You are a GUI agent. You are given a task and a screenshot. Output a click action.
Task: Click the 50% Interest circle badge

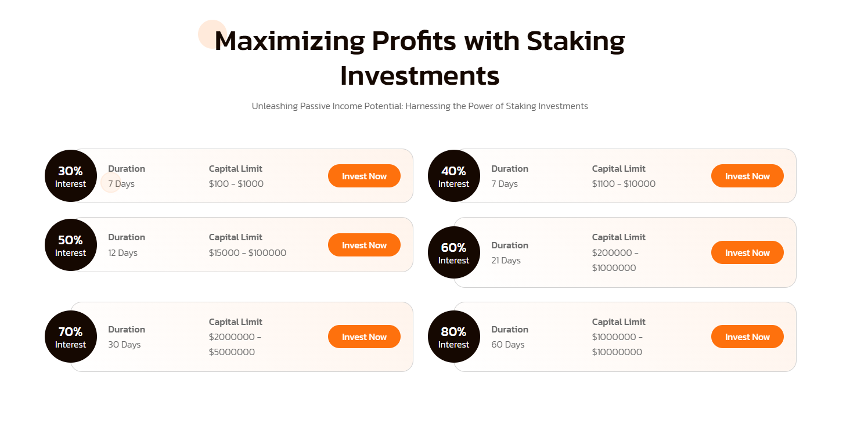71,245
